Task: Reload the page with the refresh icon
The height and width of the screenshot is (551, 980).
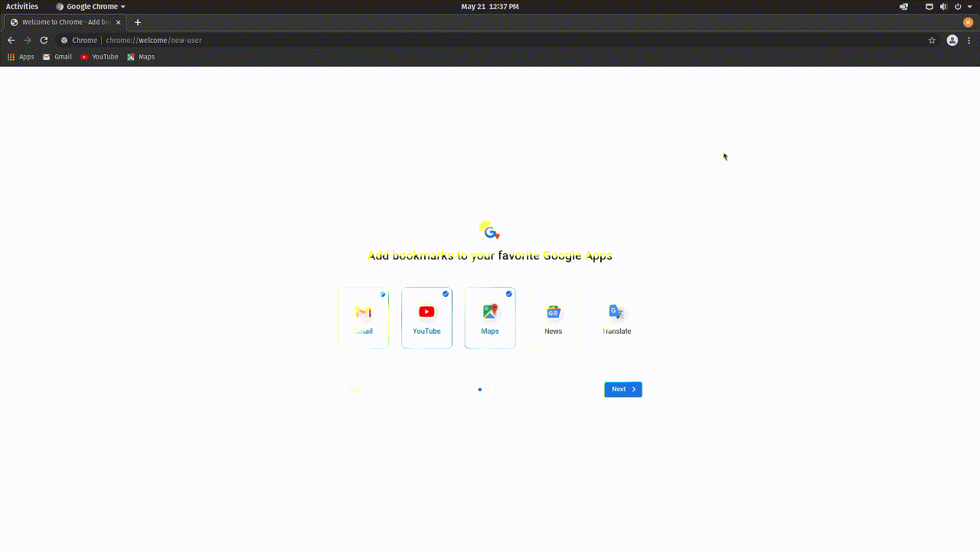Action: 44,41
